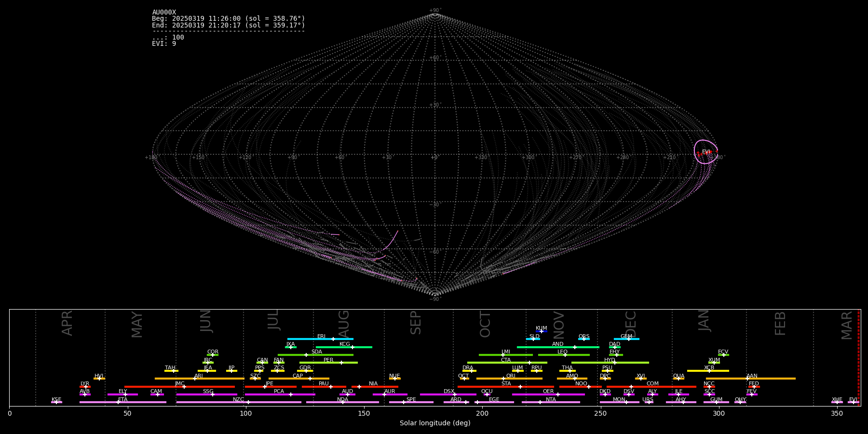Screen dimensions: 868x434
Task: Click the pink EVI radiant contour on map
Action: click(x=705, y=152)
